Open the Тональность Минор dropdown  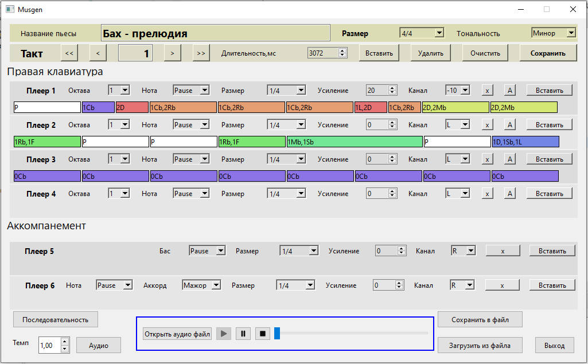click(554, 33)
